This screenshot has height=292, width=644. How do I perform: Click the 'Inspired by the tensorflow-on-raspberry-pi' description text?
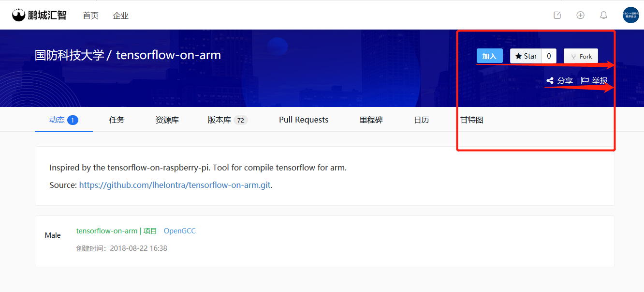click(198, 168)
